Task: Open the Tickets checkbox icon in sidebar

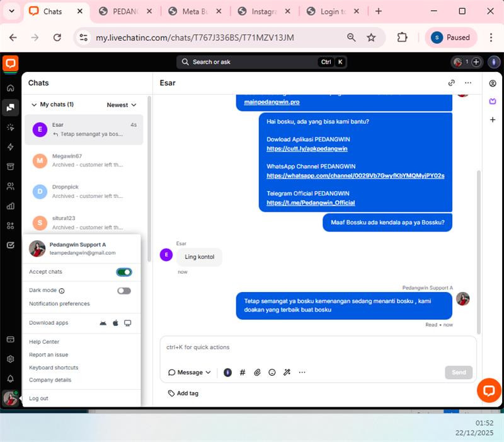Action: (10, 245)
